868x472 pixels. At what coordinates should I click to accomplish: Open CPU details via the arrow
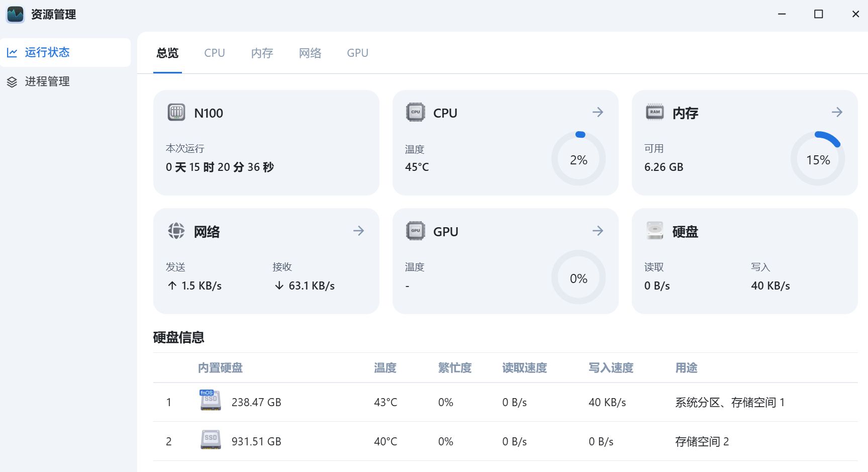point(598,112)
